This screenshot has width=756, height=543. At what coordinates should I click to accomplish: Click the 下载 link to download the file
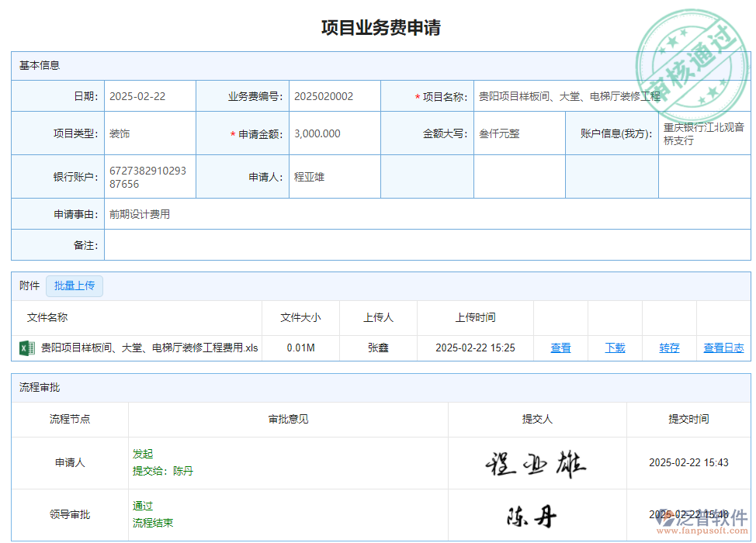coord(615,348)
